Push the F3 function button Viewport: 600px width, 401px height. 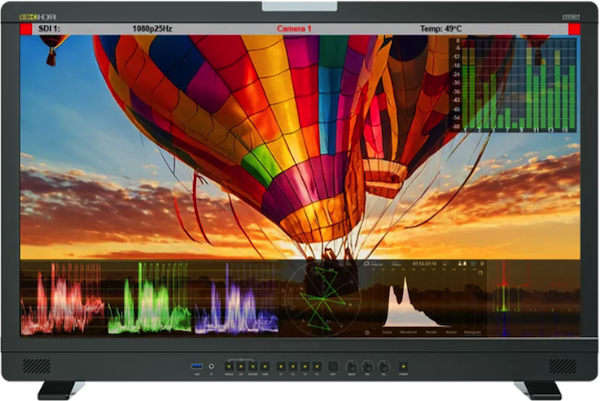[305, 367]
